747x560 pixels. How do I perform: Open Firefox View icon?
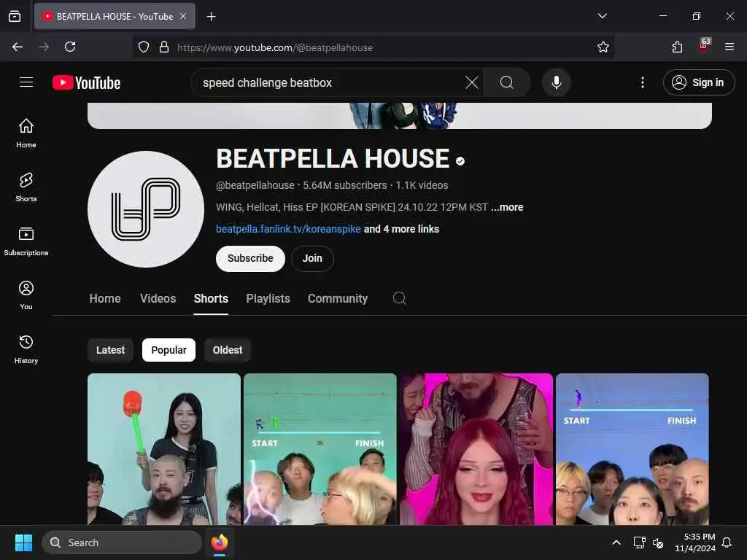[15, 16]
